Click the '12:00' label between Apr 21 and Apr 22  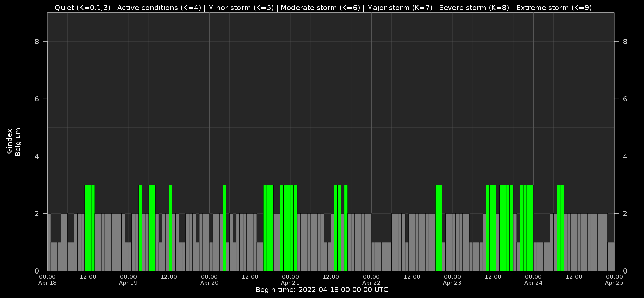pos(331,277)
